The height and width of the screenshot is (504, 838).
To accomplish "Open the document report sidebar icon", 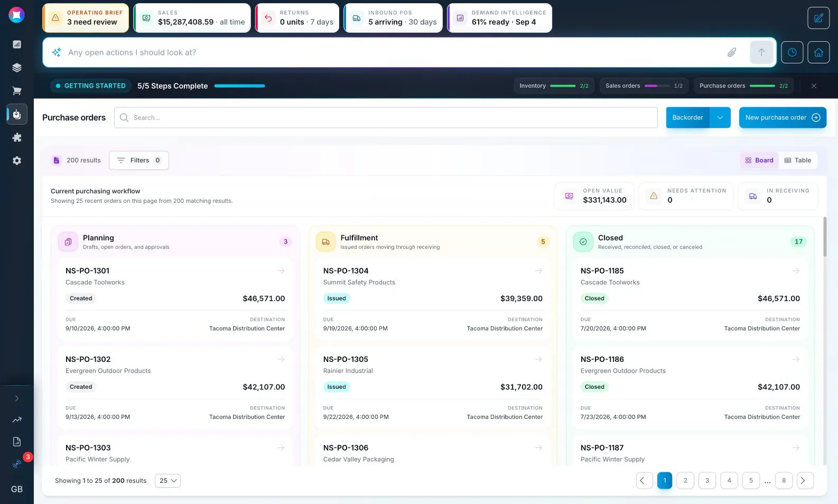I will coord(17,442).
